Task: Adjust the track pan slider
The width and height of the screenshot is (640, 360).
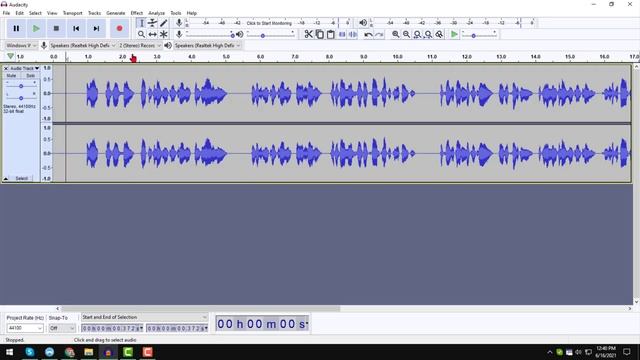Action: pos(21,98)
